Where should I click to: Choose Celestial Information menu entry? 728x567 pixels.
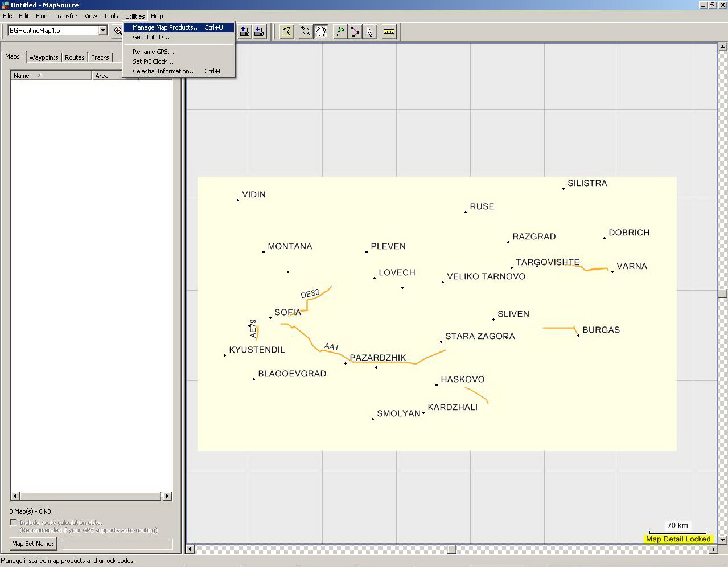178,71
